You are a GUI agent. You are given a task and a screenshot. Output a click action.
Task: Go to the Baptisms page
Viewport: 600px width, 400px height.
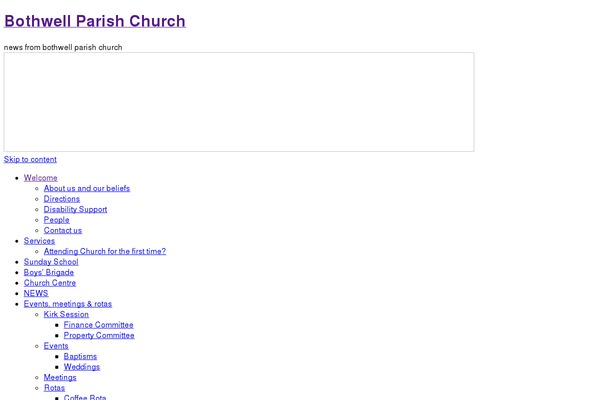click(80, 356)
